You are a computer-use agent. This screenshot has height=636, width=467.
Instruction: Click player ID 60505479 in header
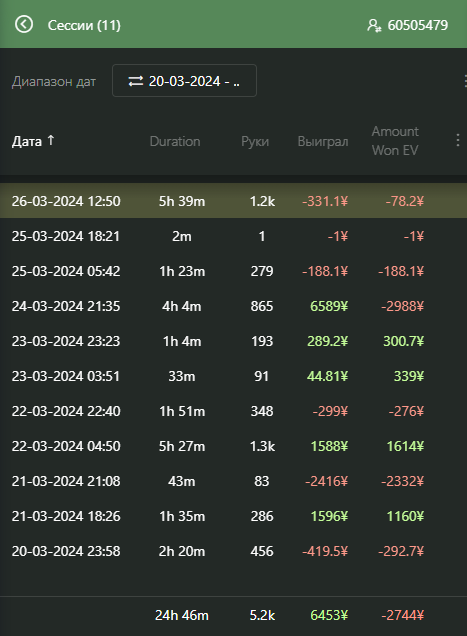coord(418,25)
